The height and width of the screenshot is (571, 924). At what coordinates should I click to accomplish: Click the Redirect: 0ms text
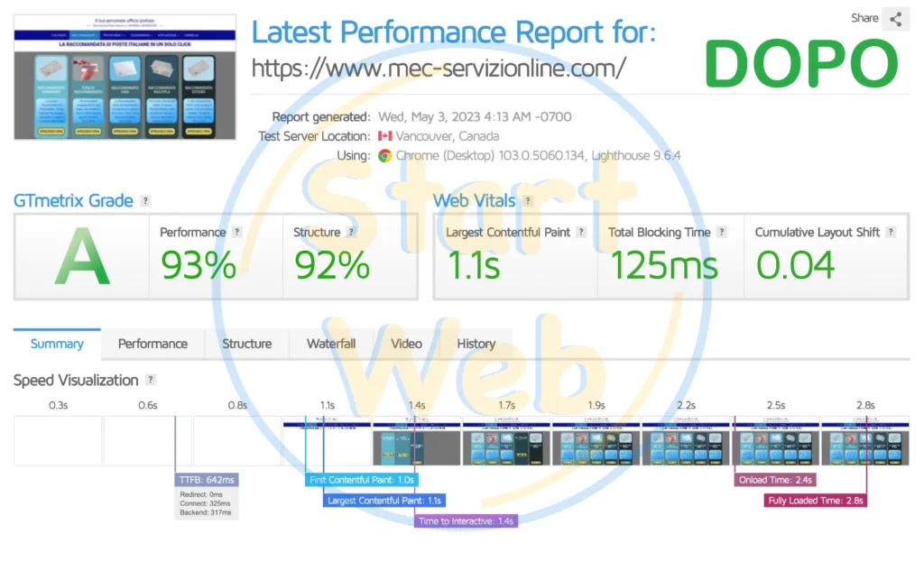click(x=201, y=495)
